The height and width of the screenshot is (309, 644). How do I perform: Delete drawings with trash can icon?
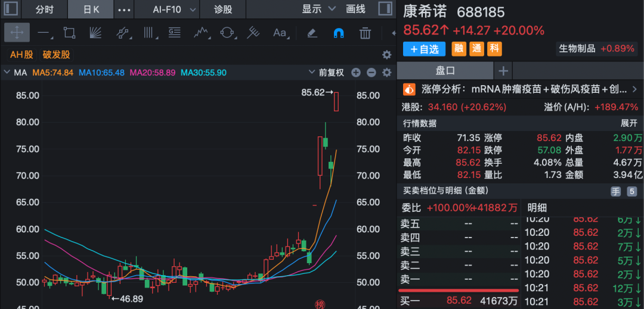[x=365, y=33]
